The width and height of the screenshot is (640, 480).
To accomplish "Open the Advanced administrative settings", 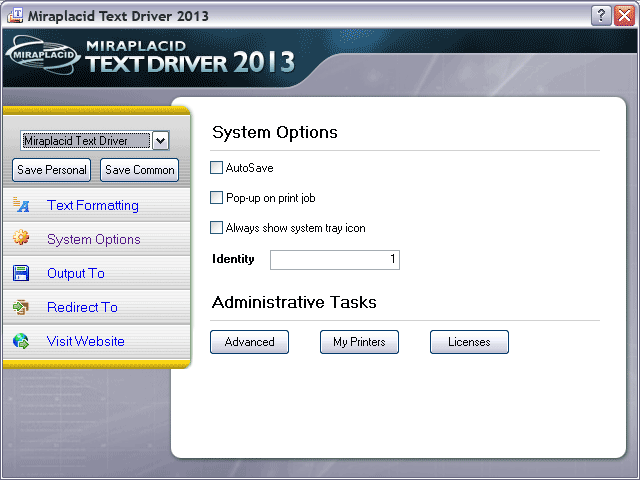I will point(249,342).
